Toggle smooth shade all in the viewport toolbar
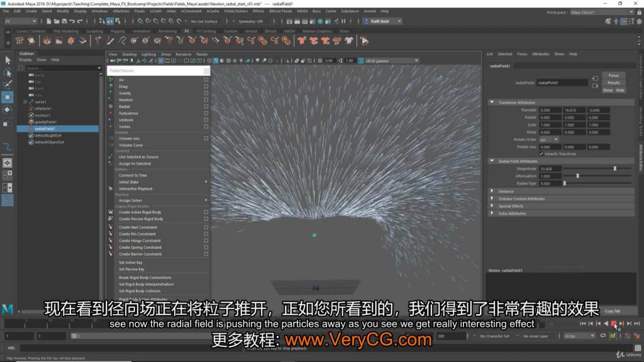The width and height of the screenshot is (644, 362). (216, 61)
